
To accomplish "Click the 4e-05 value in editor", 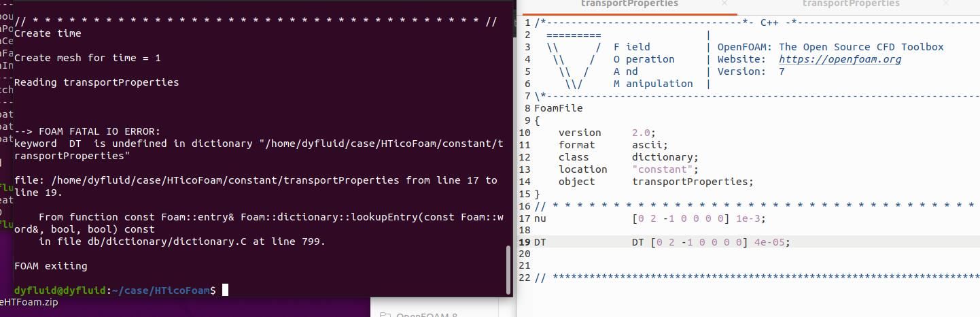I will [x=771, y=242].
